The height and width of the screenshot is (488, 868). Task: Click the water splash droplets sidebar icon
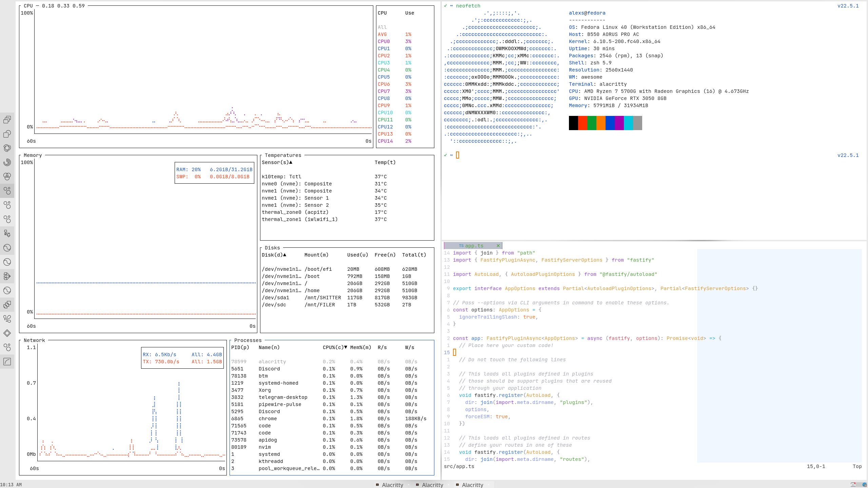tap(7, 319)
